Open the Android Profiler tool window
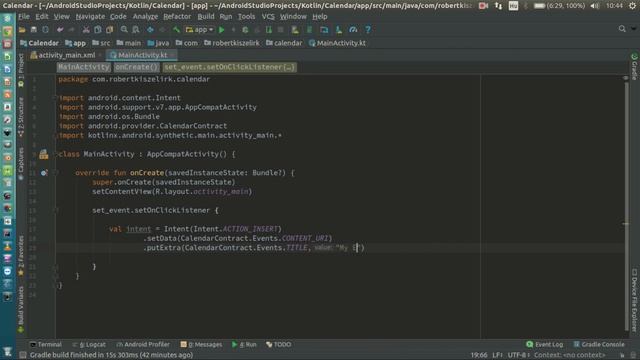The height and width of the screenshot is (360, 640). point(143,344)
